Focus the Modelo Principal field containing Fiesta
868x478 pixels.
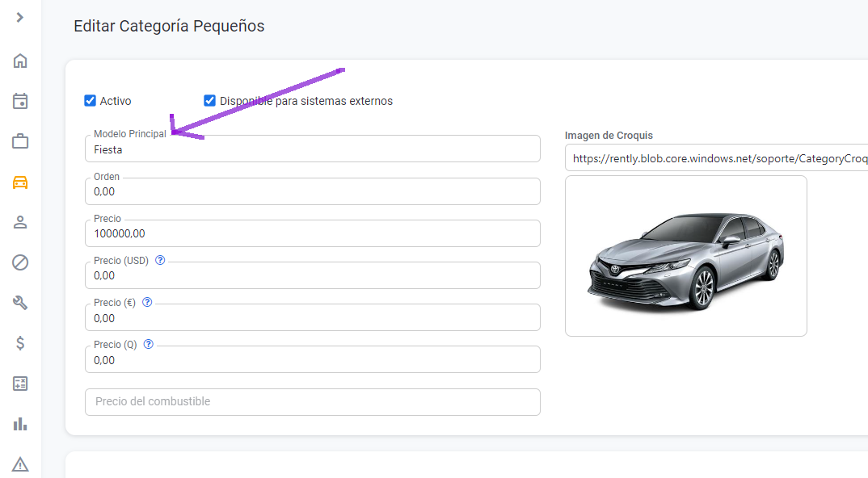(312, 149)
